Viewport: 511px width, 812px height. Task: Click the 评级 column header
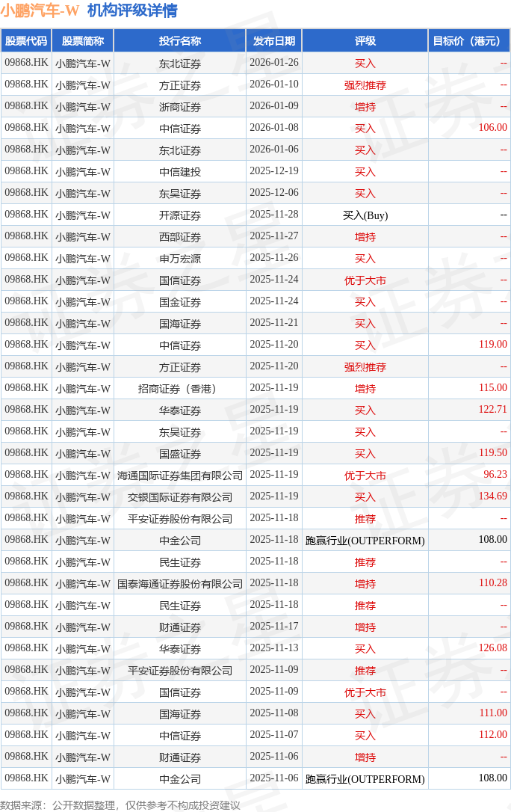365,41
